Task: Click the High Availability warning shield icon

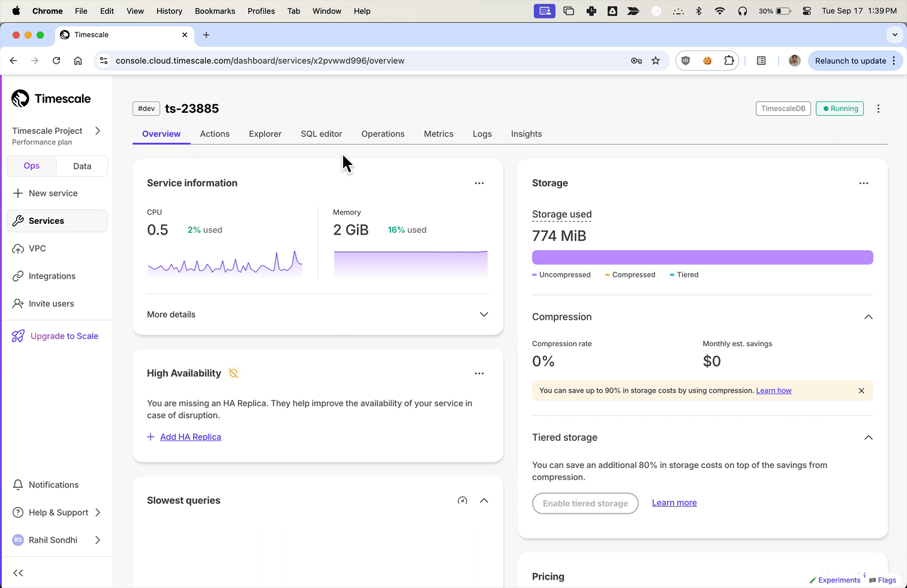Action: tap(233, 373)
